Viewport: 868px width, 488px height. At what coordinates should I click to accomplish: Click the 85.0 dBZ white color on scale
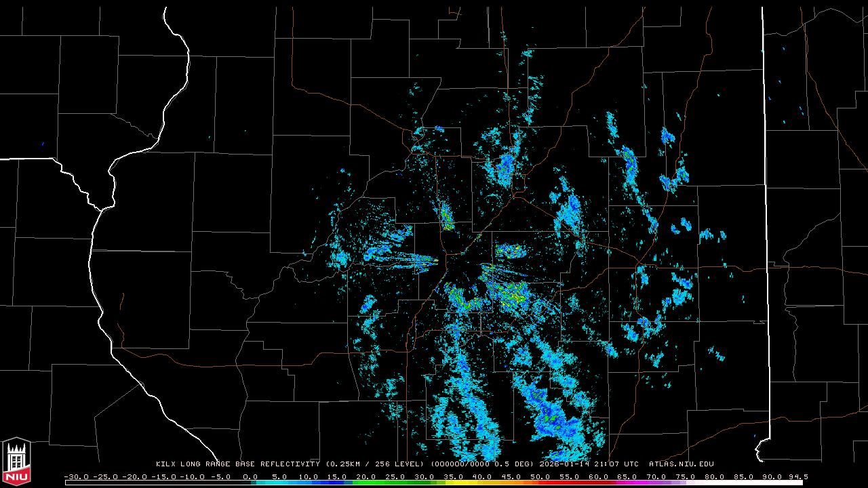[x=743, y=483]
